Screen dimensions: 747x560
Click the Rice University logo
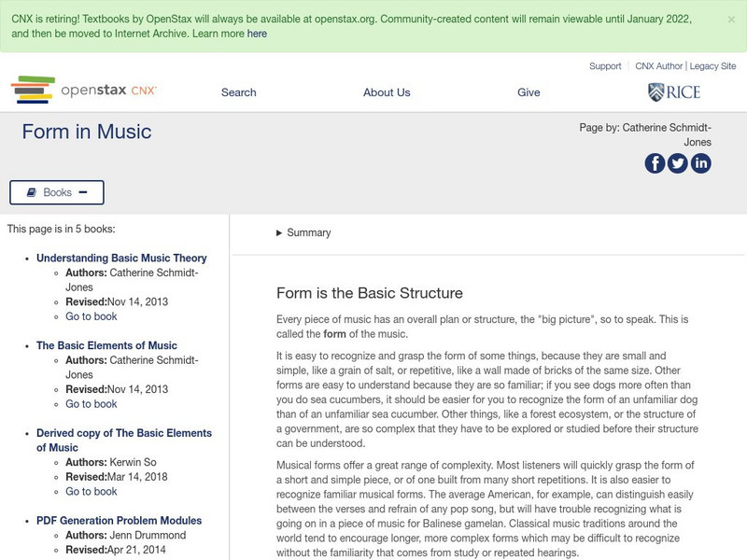coord(673,91)
